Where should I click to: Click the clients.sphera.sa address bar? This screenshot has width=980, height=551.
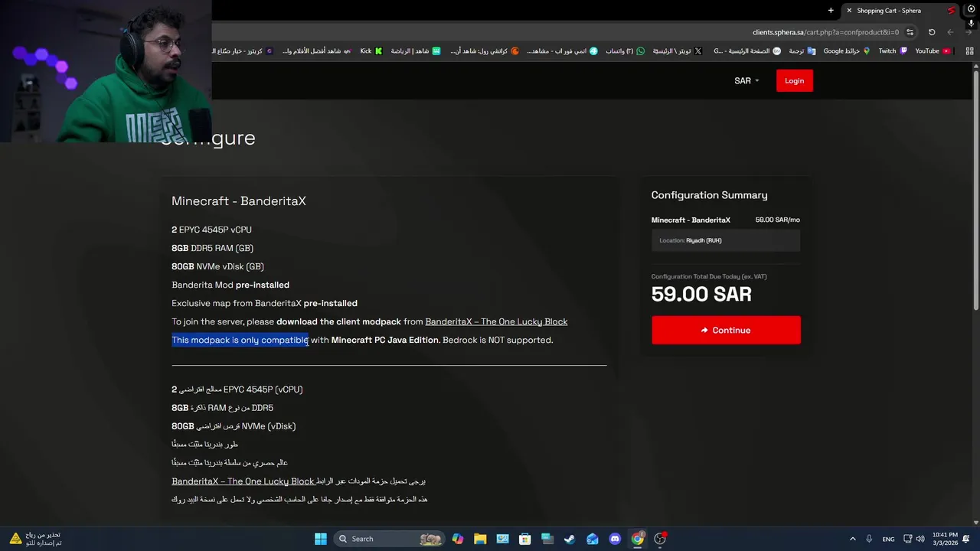click(824, 32)
